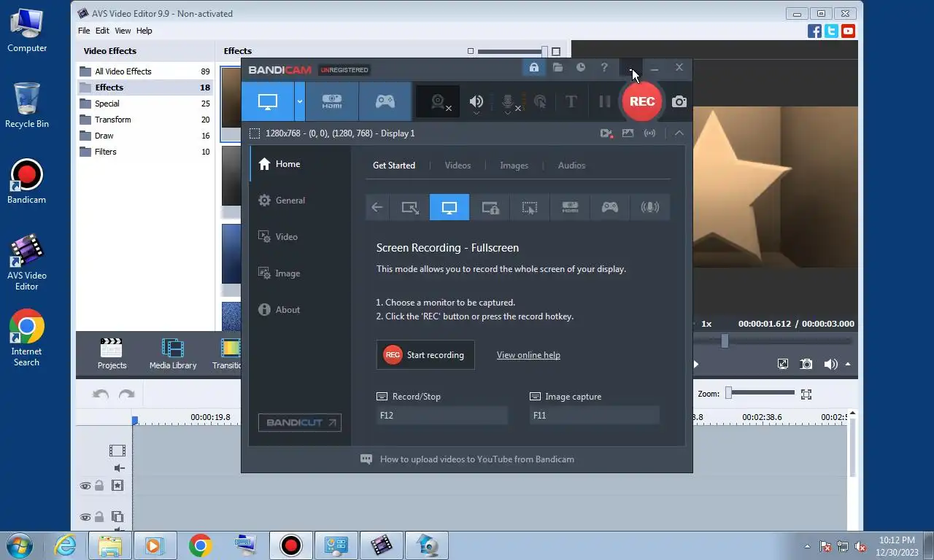This screenshot has height=560, width=934.
Task: Open the scheduled recording clock icon
Action: [581, 67]
